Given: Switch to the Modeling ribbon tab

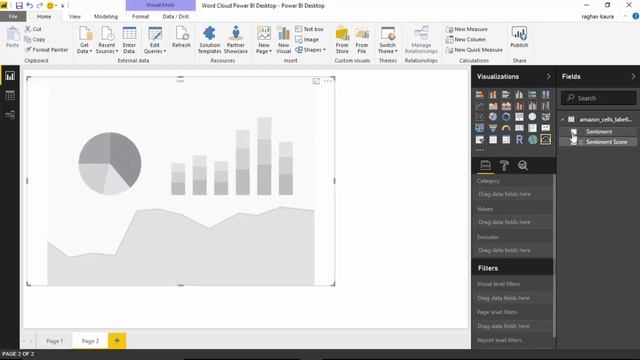Looking at the screenshot, I should point(106,16).
